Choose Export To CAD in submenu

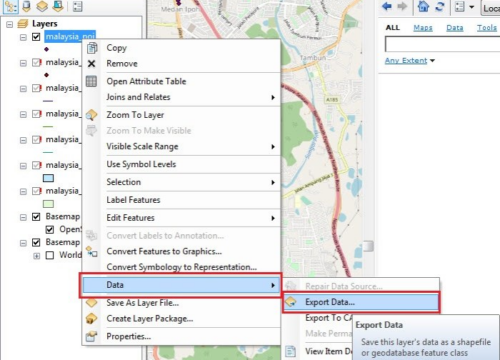[x=328, y=318]
